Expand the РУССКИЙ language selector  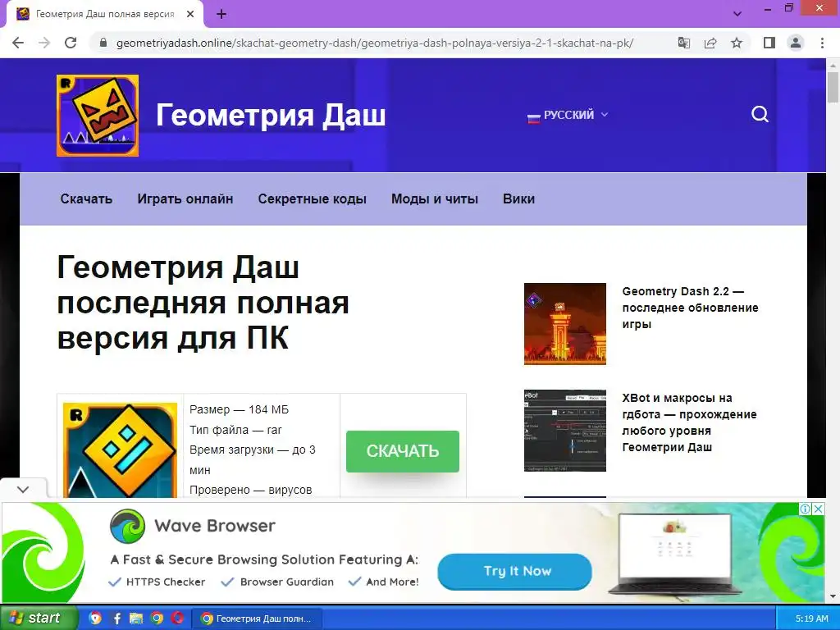click(568, 115)
